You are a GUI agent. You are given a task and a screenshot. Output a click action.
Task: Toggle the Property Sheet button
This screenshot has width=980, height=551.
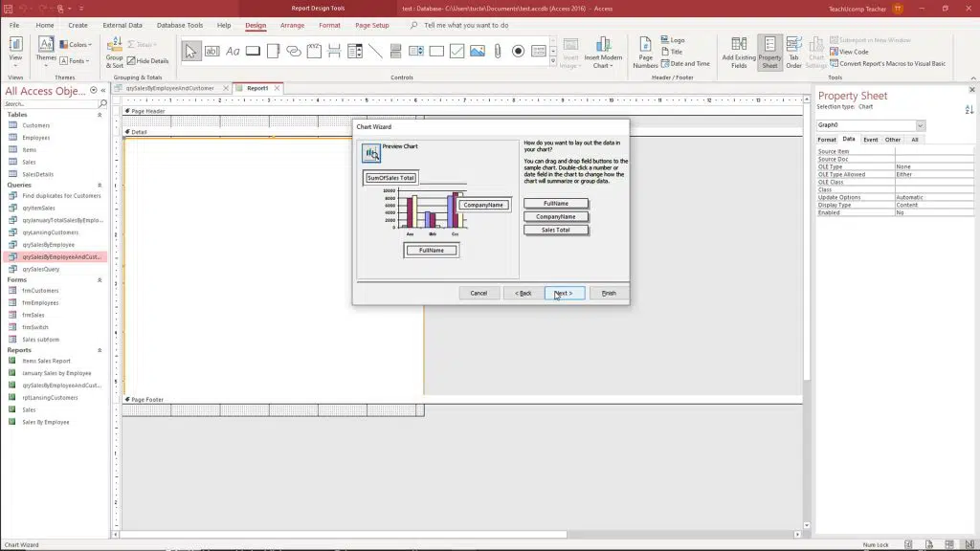pyautogui.click(x=769, y=53)
